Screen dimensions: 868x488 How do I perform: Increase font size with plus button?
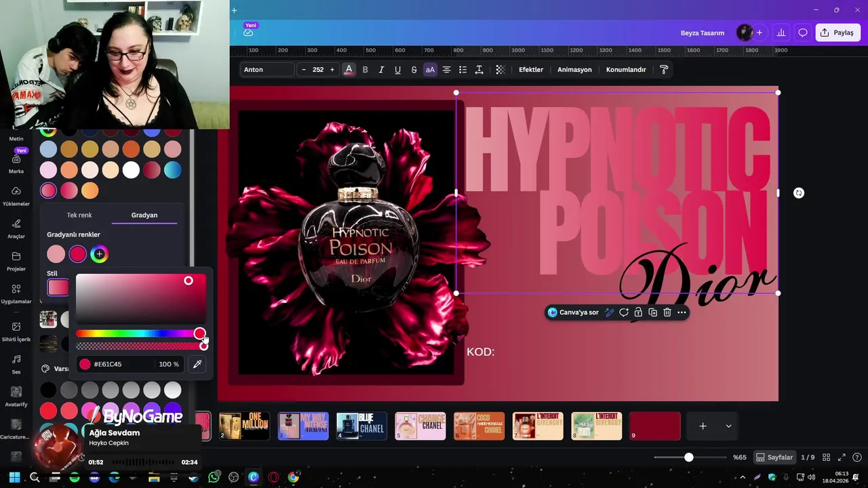click(x=332, y=70)
